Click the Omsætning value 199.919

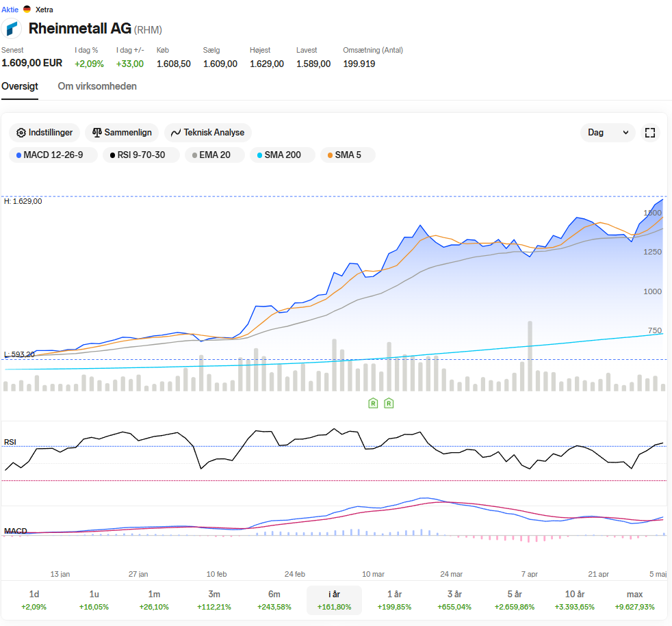click(x=359, y=64)
